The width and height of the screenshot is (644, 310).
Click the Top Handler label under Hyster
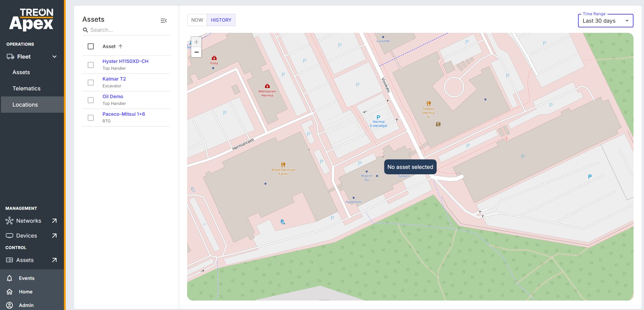(x=114, y=68)
